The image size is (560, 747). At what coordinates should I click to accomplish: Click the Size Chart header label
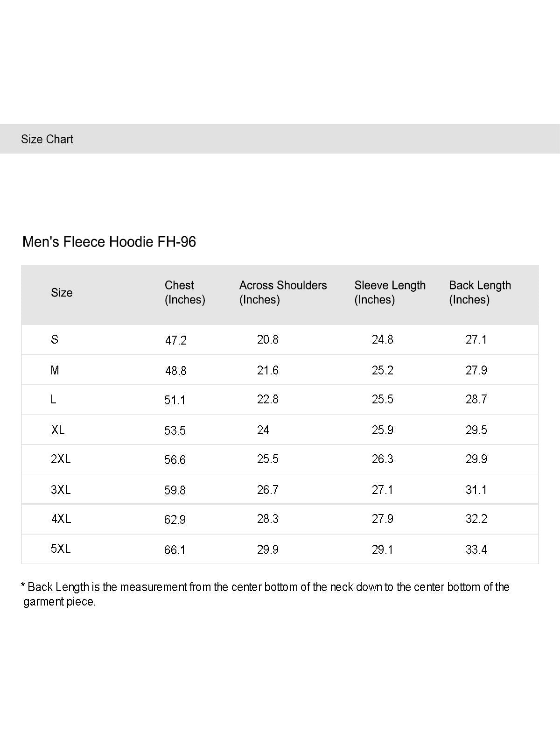coord(47,139)
